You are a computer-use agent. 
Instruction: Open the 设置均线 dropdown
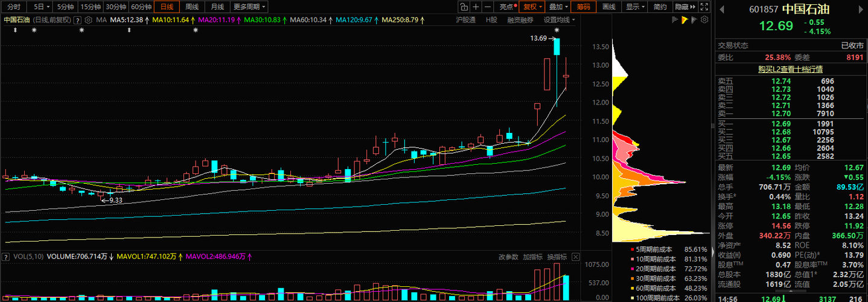[x=560, y=20]
